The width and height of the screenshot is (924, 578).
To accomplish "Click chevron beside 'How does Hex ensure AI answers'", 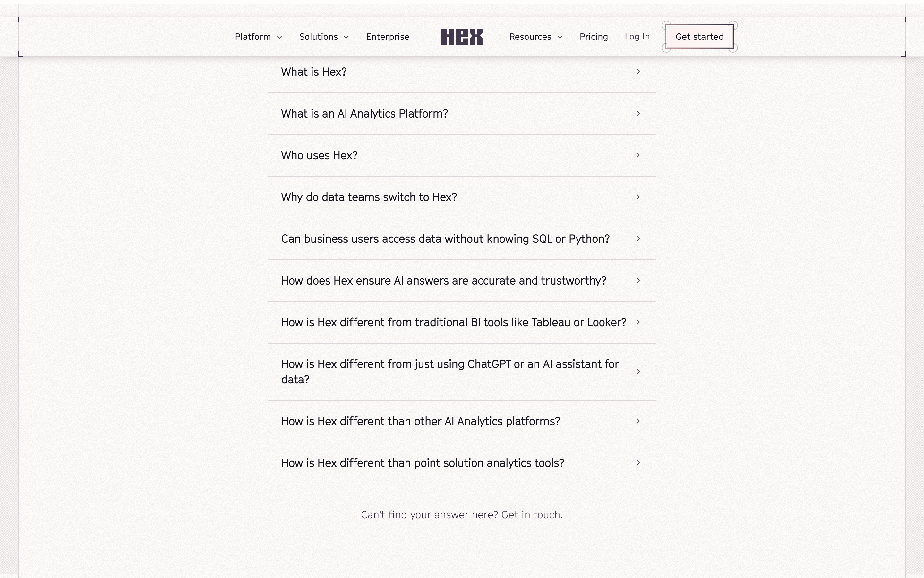I will (x=638, y=281).
